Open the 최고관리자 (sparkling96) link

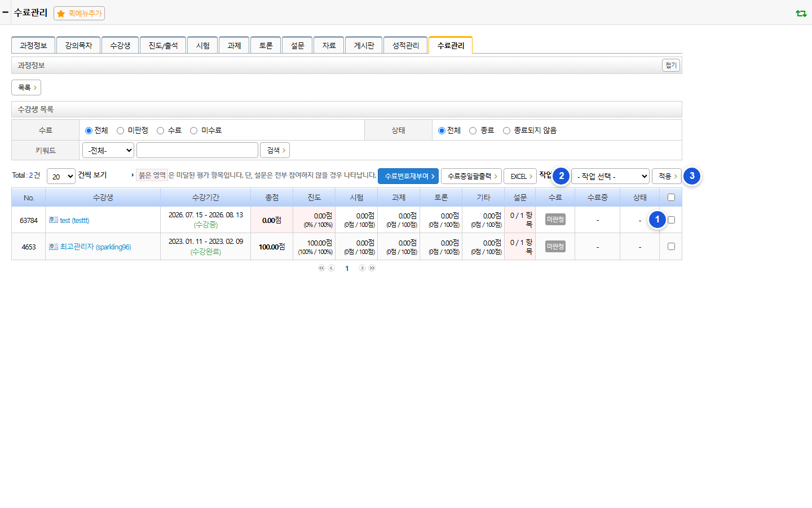point(95,247)
